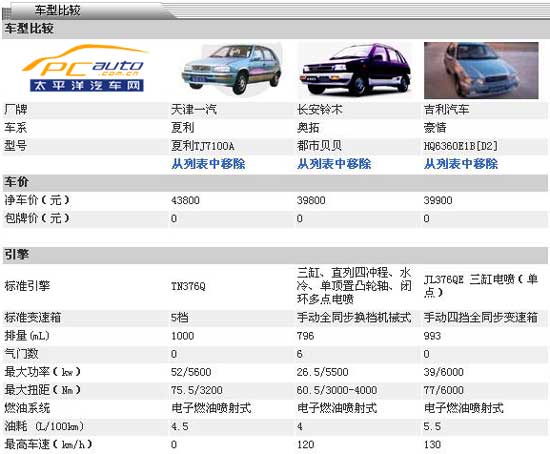Select model text HQ6360E1B[D2]
This screenshot has width=550, height=454.
tap(461, 146)
